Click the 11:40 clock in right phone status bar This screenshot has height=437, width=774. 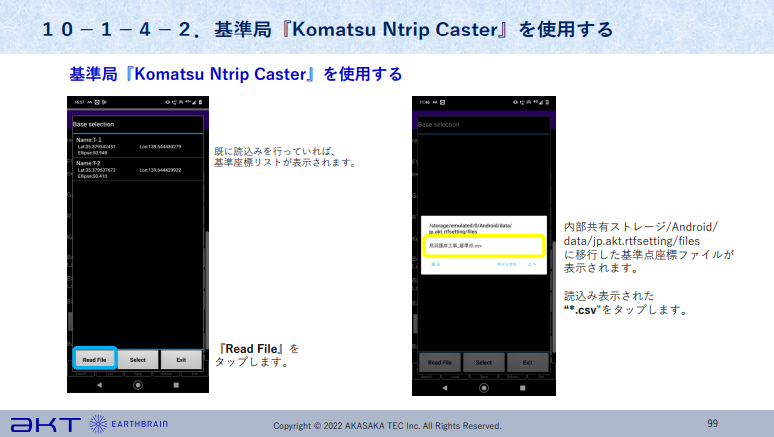425,102
